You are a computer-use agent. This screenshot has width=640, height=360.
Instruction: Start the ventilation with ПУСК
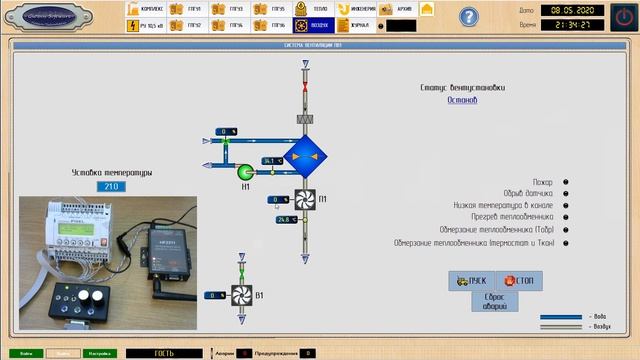coord(472,281)
